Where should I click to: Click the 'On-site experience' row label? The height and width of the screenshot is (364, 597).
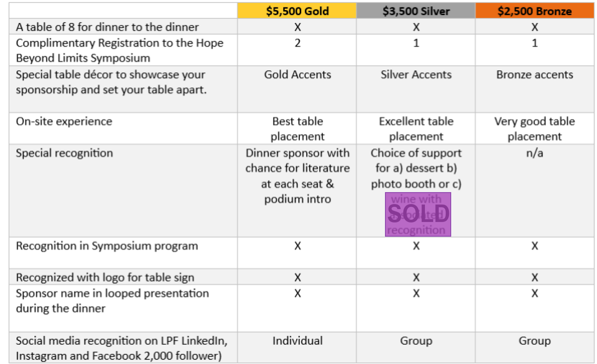click(64, 121)
